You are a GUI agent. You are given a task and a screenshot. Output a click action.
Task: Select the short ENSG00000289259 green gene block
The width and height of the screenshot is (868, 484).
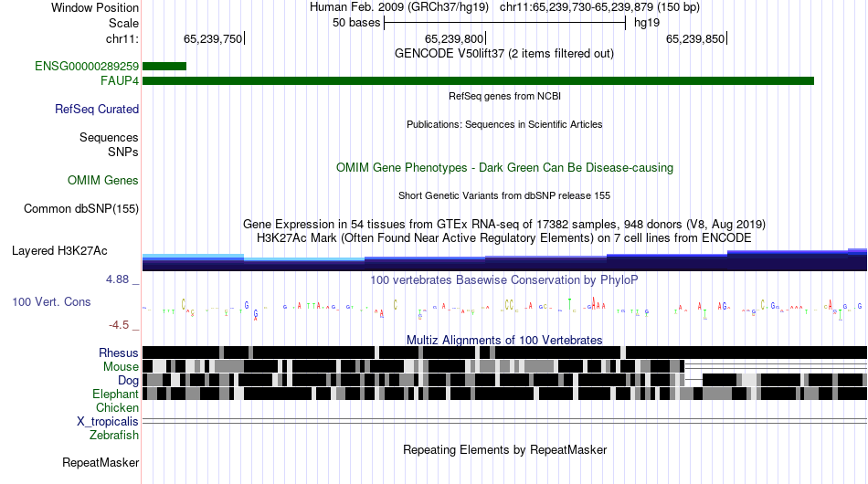point(164,67)
